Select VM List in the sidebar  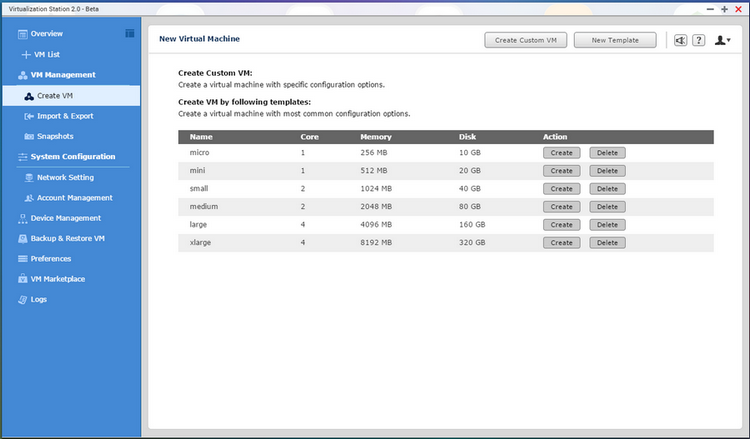pos(47,54)
